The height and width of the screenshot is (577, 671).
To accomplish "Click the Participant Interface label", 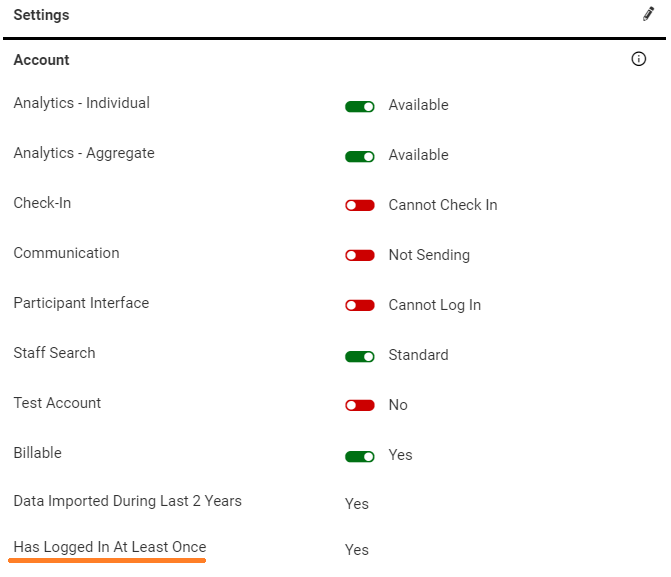I will click(x=81, y=303).
